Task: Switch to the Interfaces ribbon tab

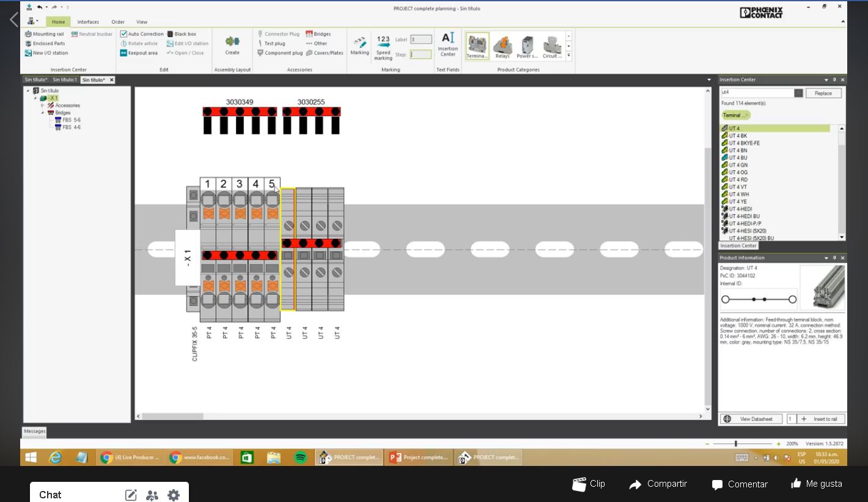Action: pos(88,22)
